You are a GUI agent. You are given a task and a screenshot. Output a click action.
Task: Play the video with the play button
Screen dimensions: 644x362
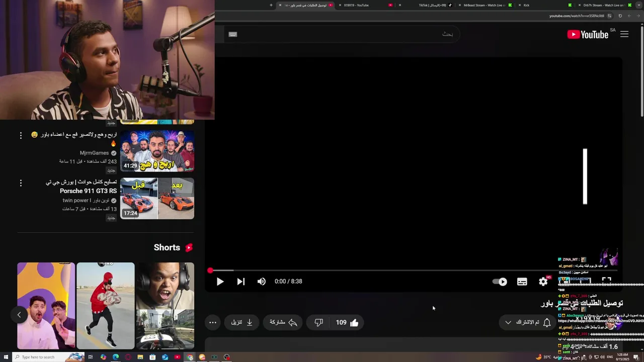[x=220, y=282]
